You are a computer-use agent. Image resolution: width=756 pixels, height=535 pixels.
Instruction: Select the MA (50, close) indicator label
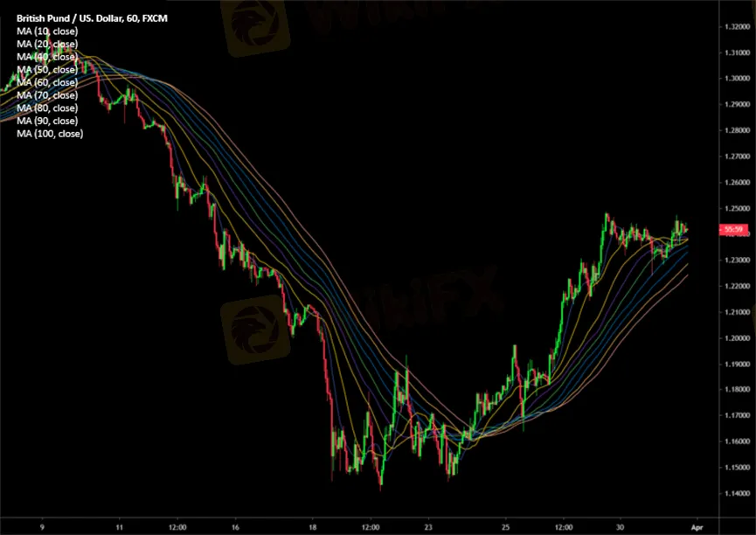click(47, 70)
